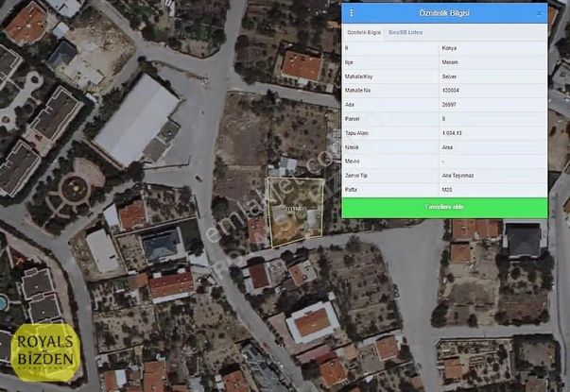Click the Öznitelik Bilgisi panel title bar
Screen dimensions: 570x392
pos(443,13)
